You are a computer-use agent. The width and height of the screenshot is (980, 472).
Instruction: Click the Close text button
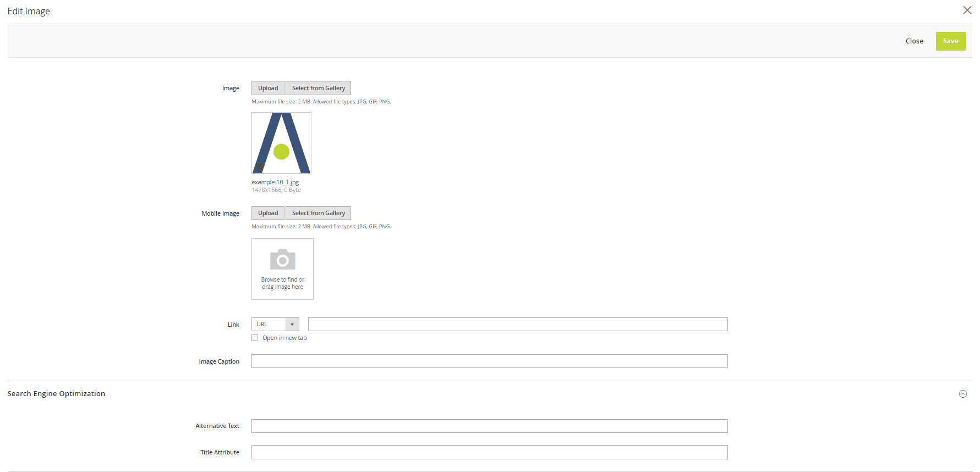pyautogui.click(x=914, y=41)
